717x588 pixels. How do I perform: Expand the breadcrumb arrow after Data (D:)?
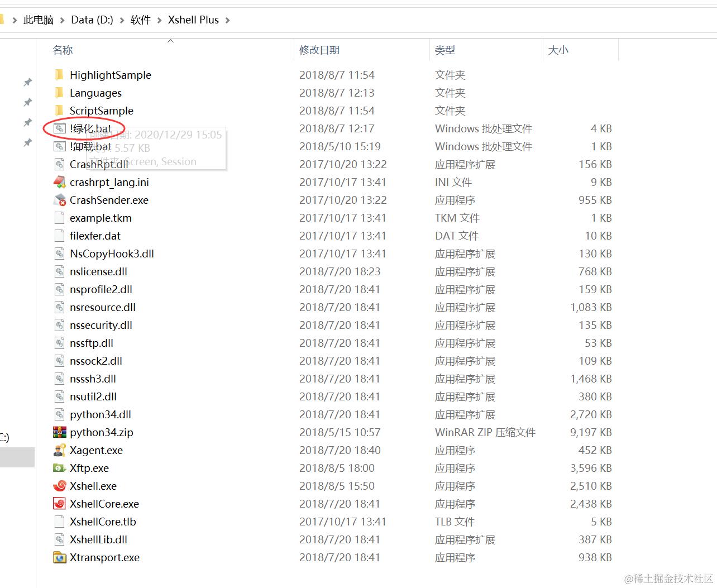[x=122, y=20]
